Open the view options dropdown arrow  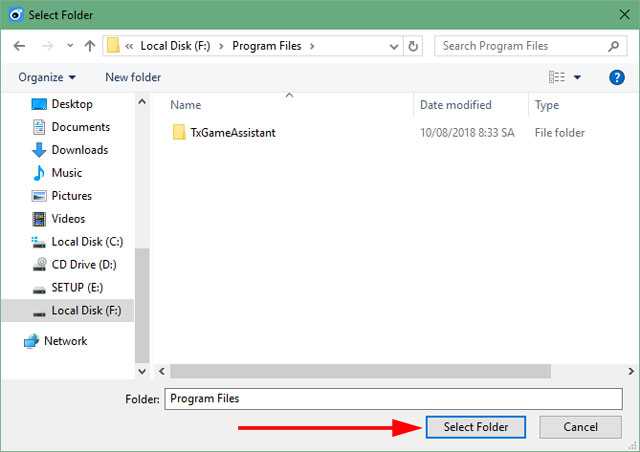click(x=577, y=77)
